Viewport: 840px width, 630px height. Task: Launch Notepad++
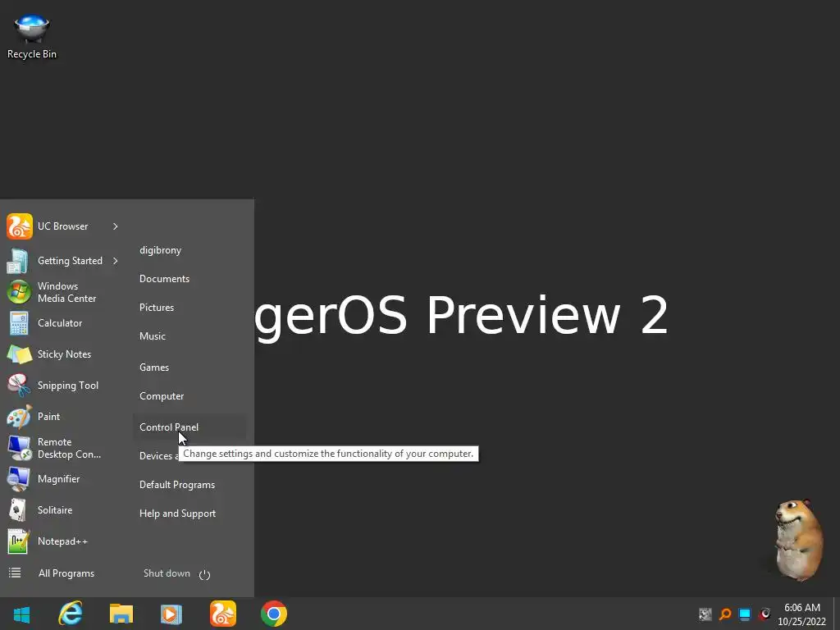click(63, 541)
